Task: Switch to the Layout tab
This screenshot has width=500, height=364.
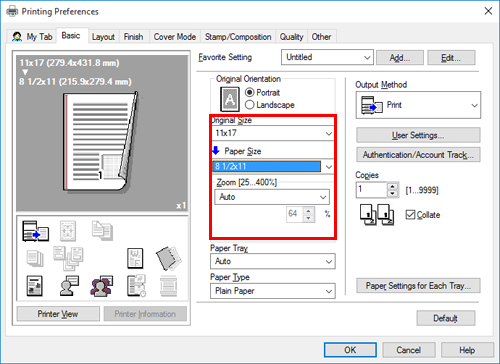Action: 103,37
